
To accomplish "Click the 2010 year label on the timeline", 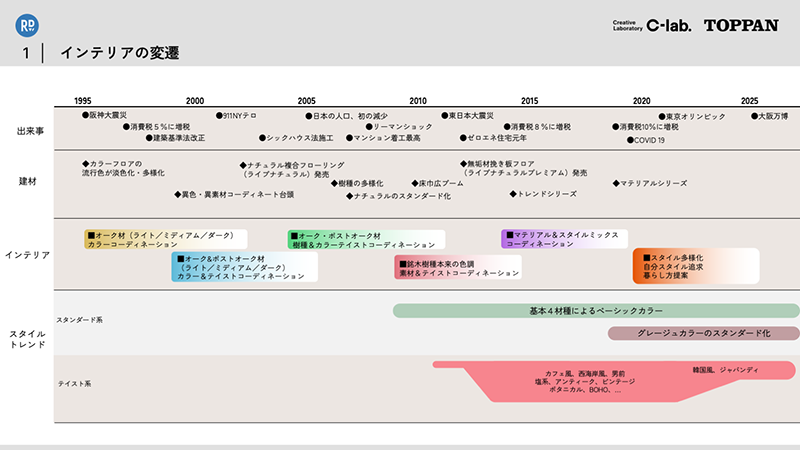I will tap(418, 101).
